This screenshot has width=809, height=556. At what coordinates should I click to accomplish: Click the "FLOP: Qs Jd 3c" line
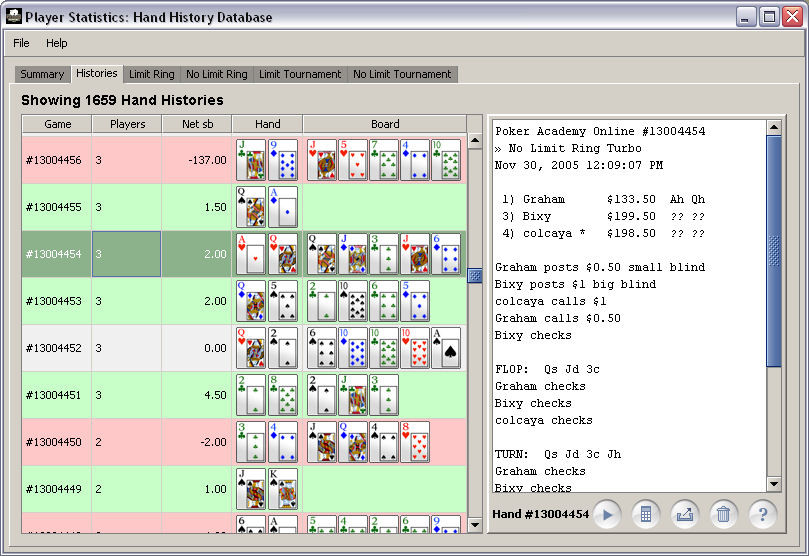(x=547, y=369)
